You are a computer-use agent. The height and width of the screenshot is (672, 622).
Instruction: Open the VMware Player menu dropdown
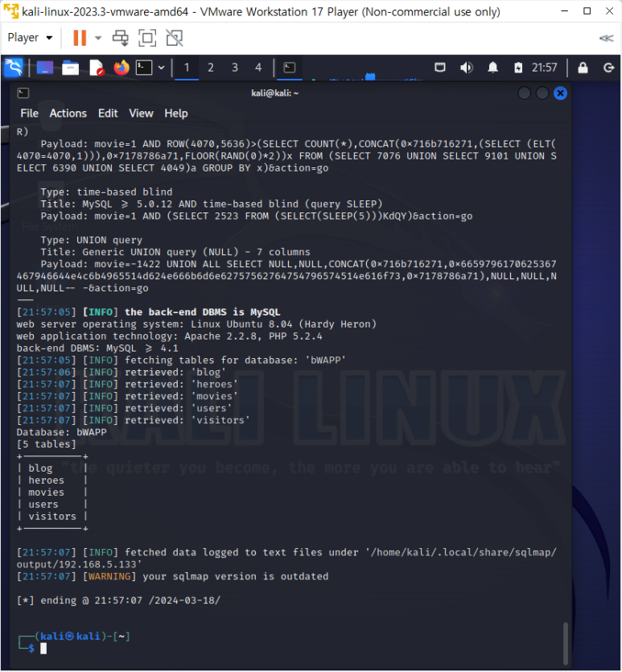[x=30, y=38]
